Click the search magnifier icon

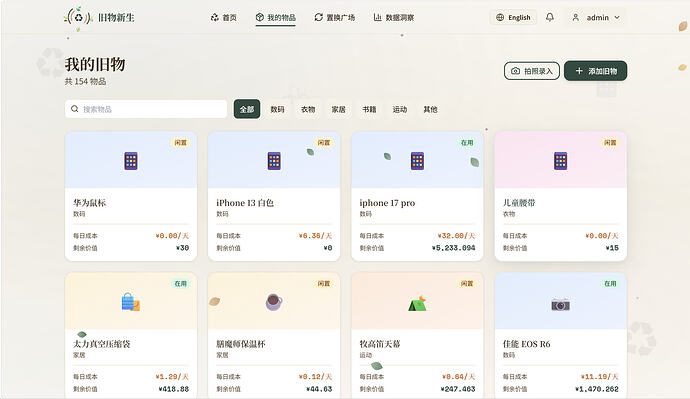point(75,109)
